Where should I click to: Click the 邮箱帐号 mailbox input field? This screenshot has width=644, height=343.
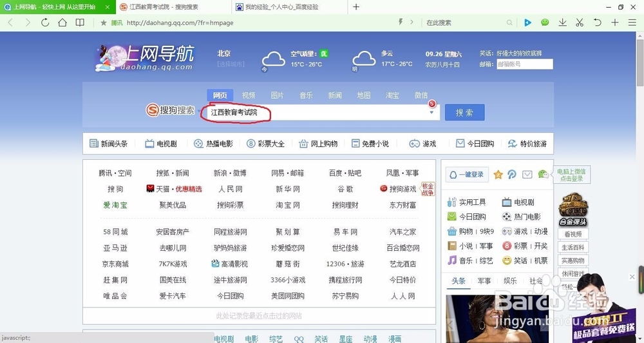[524, 64]
